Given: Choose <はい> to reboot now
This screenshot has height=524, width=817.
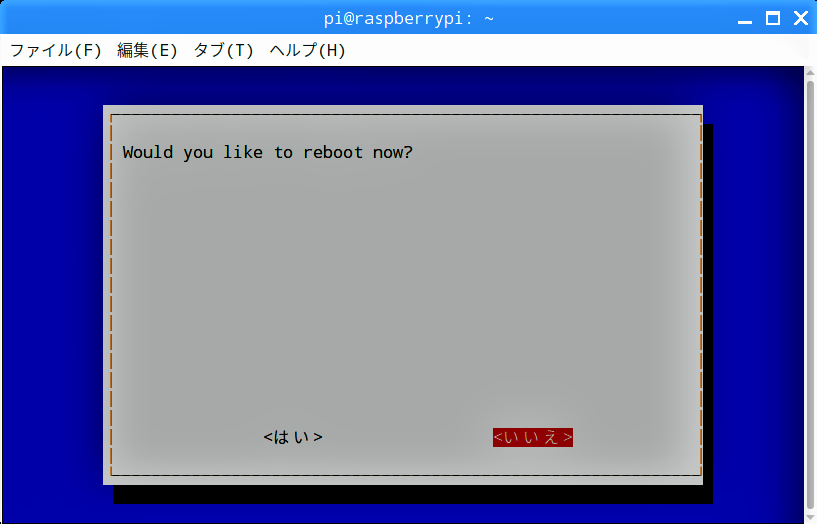Looking at the screenshot, I should click(293, 437).
